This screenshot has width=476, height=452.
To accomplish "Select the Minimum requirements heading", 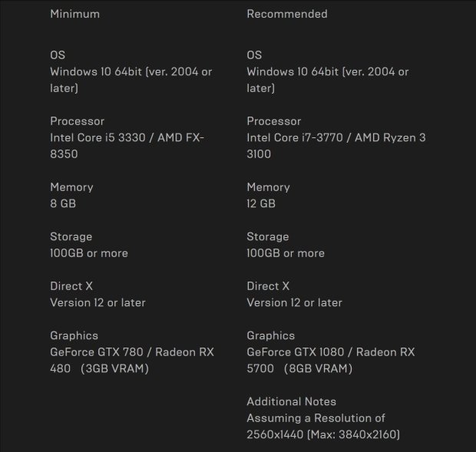I will 74,14.
